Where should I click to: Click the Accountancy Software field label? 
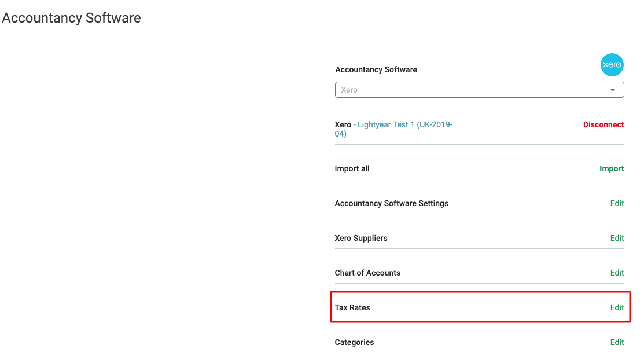pos(376,69)
